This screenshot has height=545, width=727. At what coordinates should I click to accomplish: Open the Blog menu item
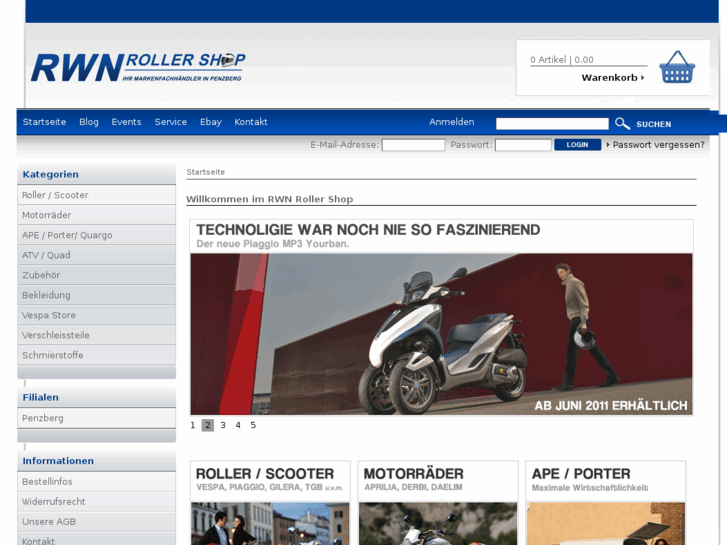[x=89, y=122]
